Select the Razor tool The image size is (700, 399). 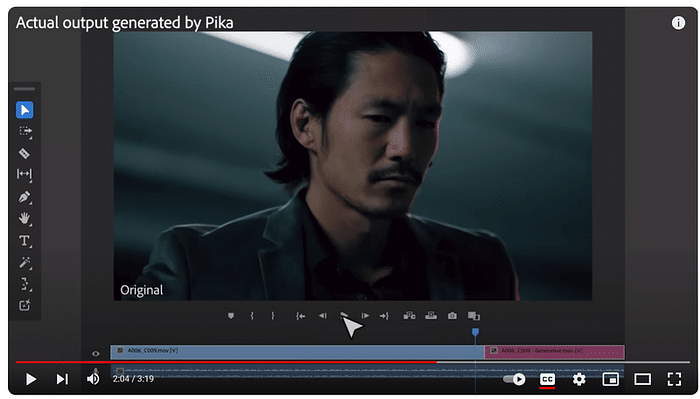tap(24, 153)
